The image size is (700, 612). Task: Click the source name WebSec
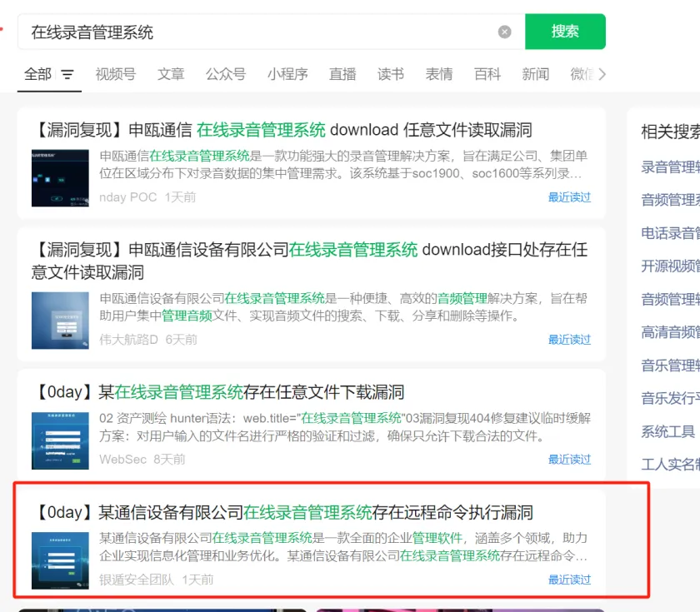(x=122, y=460)
